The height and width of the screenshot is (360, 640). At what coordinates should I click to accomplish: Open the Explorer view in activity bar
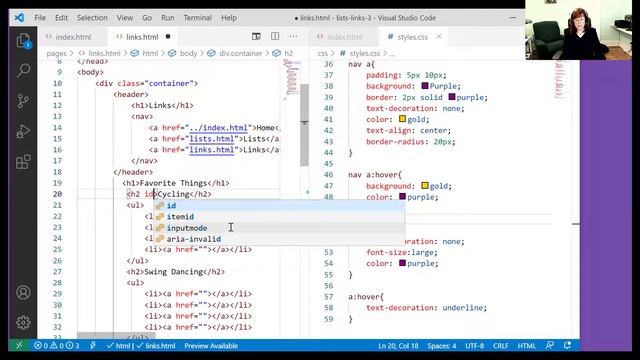pyautogui.click(x=23, y=41)
